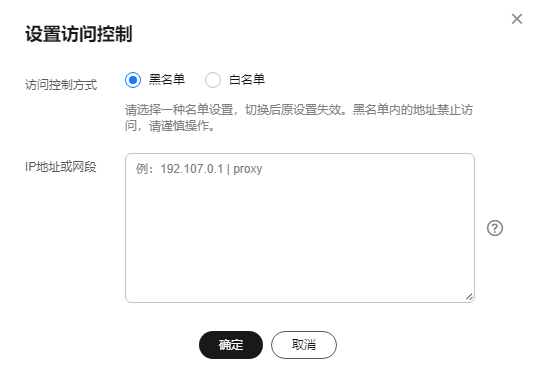This screenshot has width=537, height=383.
Task: Cancel with the 取消 button
Action: (x=304, y=345)
